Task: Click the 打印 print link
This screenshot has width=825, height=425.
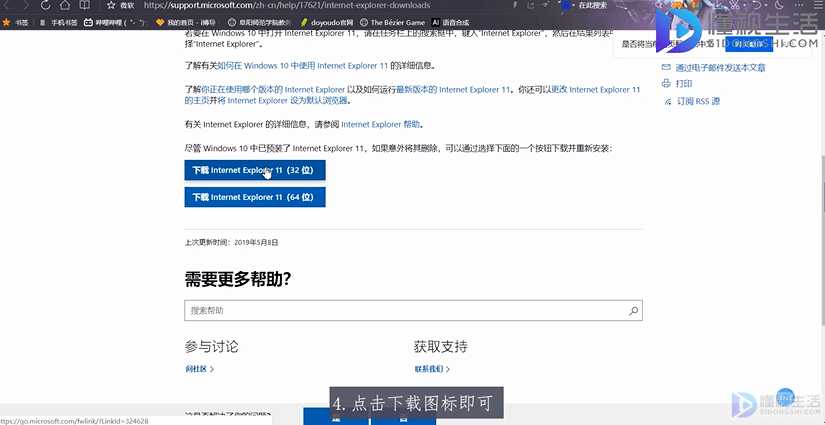Action: (684, 84)
